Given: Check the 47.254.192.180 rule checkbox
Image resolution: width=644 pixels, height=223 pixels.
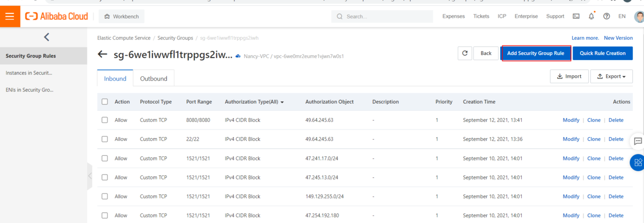Looking at the screenshot, I should 105,215.
